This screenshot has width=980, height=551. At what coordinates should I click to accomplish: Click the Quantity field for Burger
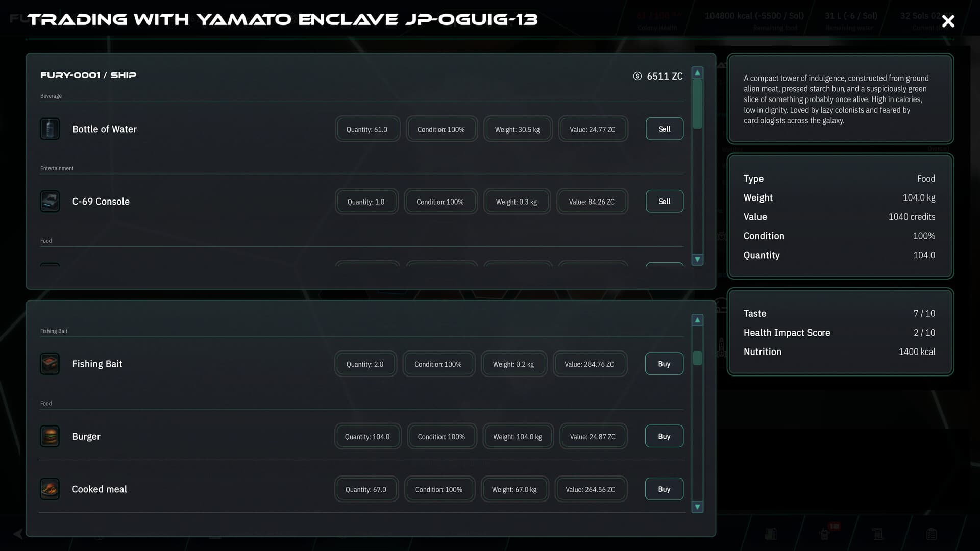click(x=367, y=436)
